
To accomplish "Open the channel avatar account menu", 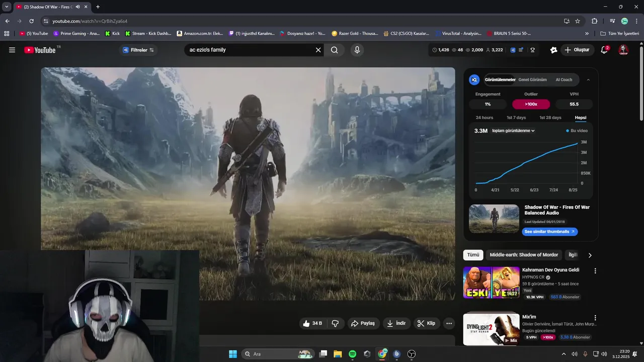I will (x=623, y=50).
